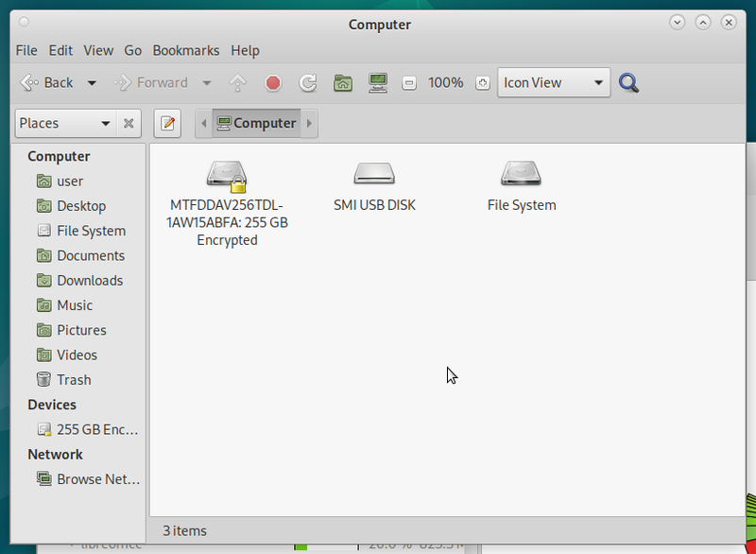This screenshot has height=554, width=756.
Task: Open the Icon View dropdown
Action: [x=554, y=82]
